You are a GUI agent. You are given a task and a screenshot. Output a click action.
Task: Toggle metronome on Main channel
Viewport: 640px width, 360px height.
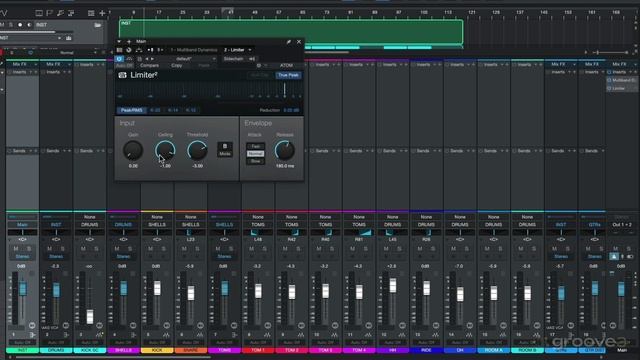click(613, 256)
